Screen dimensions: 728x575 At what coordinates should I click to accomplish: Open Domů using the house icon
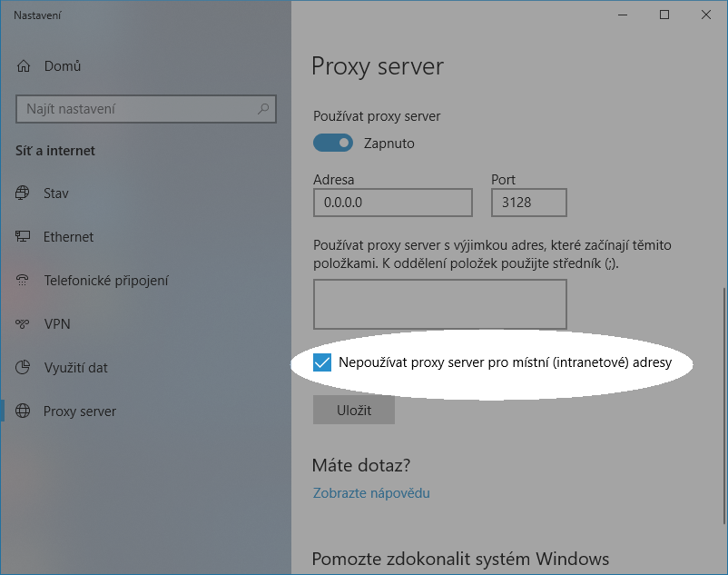click(x=22, y=65)
